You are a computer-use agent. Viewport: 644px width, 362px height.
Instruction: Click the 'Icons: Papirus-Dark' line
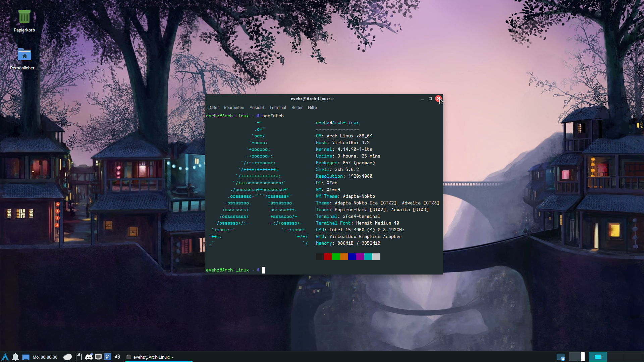pos(372,210)
